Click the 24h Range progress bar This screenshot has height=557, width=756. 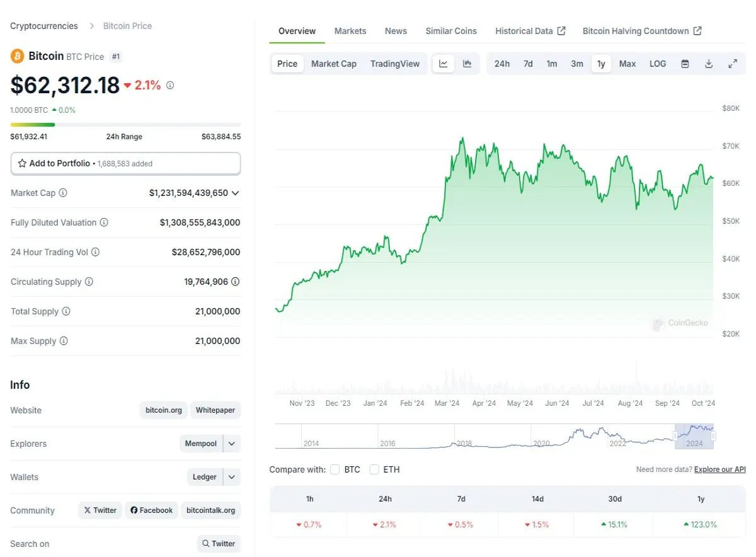click(125, 125)
